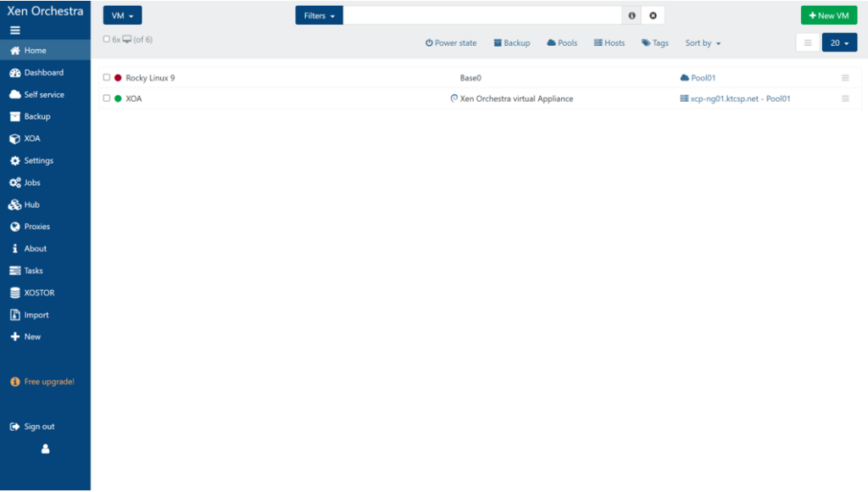This screenshot has width=868, height=492.
Task: Check the XOA VM checkbox
Action: [107, 98]
